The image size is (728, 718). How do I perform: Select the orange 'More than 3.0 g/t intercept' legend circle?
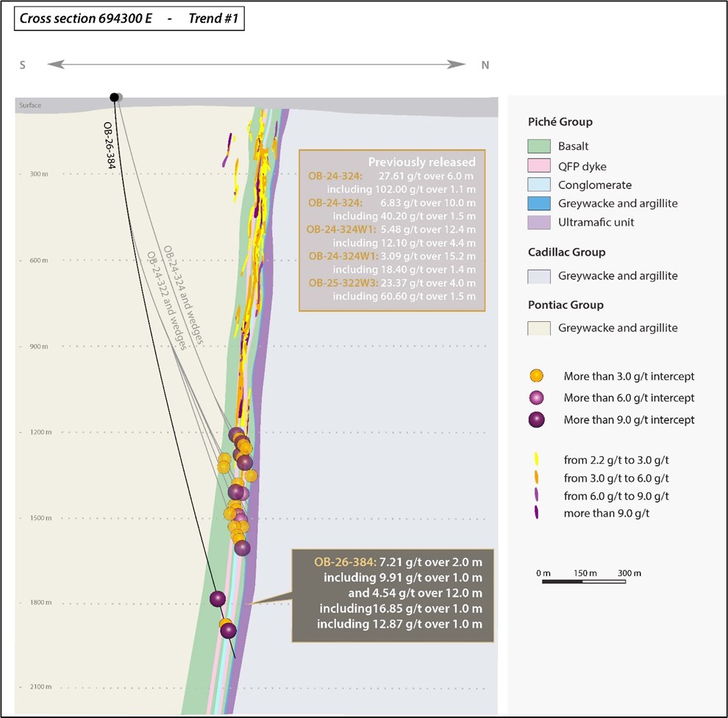tap(538, 376)
